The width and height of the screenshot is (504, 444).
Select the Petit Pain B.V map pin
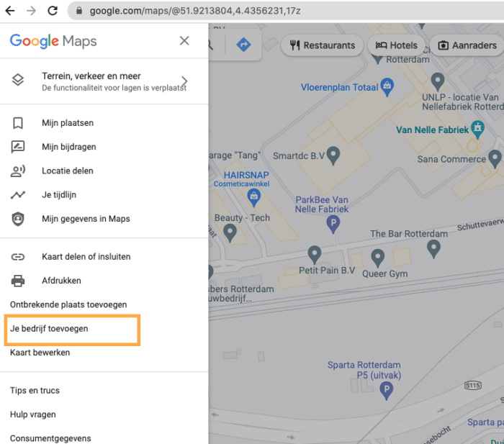click(x=315, y=254)
